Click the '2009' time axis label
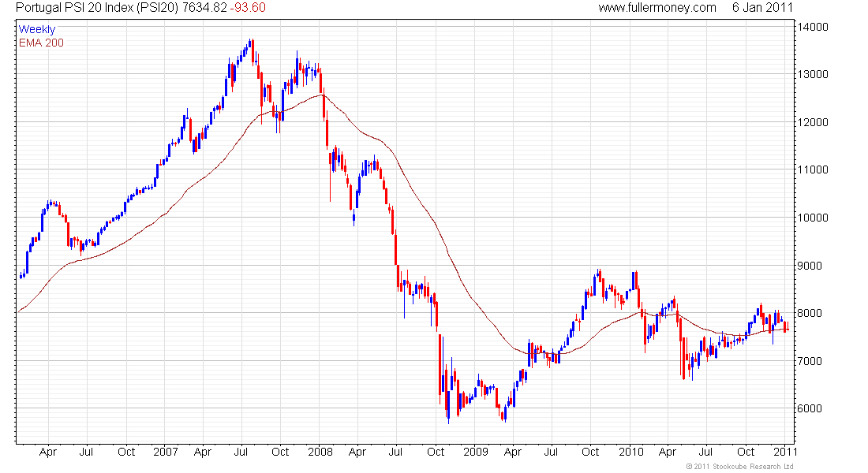868x473 pixels. click(x=476, y=452)
